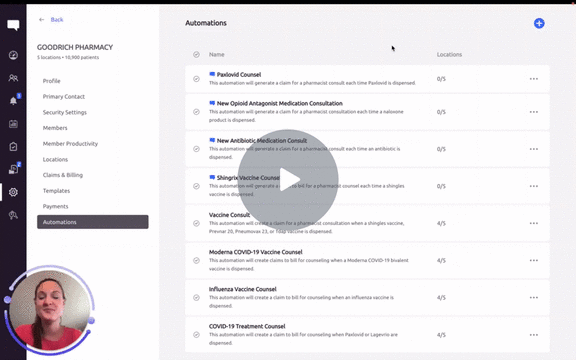This screenshot has width=576, height=360.
Task: Open more menu for COVID-19 Treatment Counsel
Action: [534, 335]
